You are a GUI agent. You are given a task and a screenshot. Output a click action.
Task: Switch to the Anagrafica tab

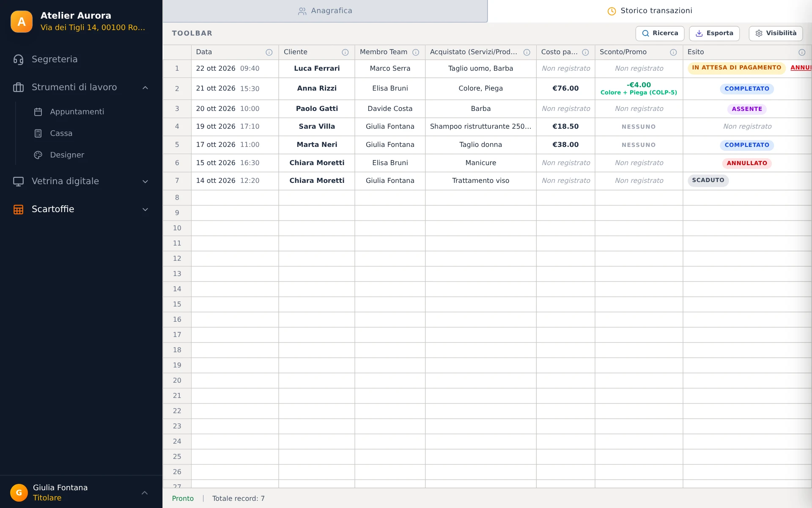point(325,11)
